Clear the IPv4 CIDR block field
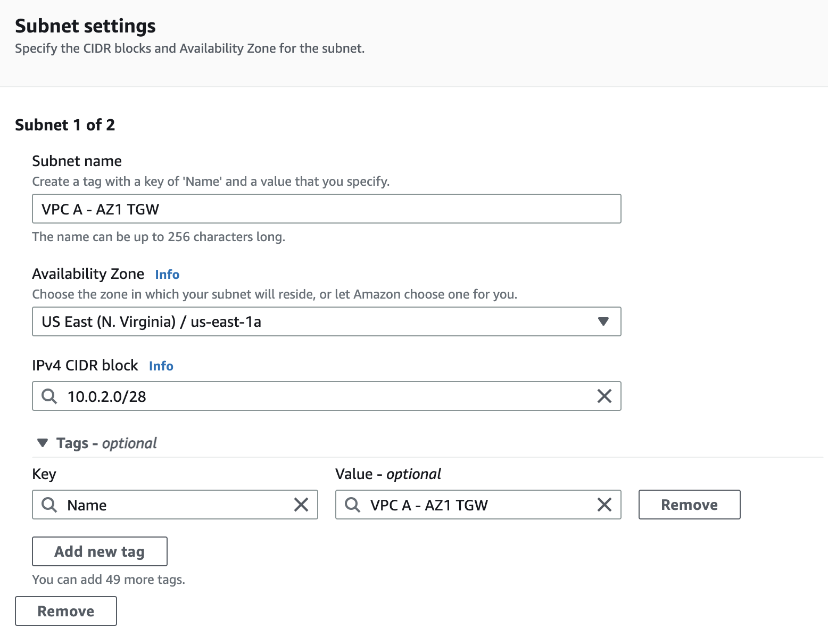 coord(604,396)
